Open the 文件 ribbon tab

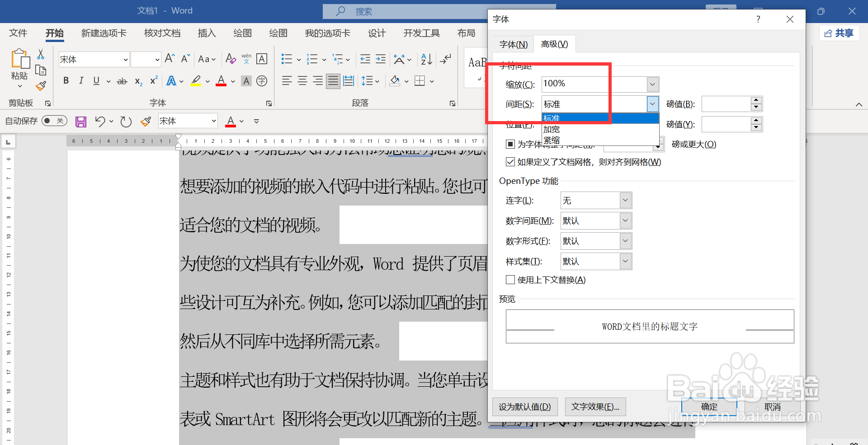tap(18, 33)
